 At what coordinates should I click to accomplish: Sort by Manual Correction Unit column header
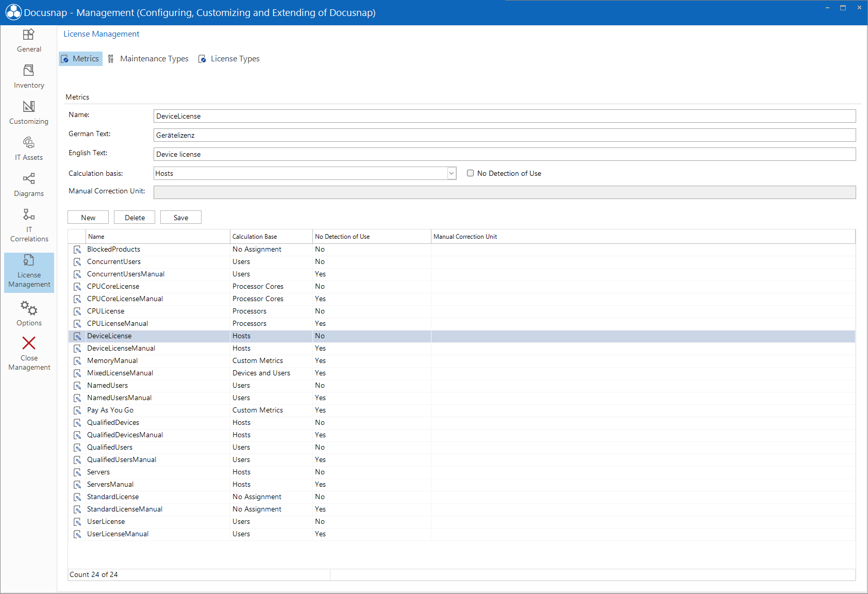coord(643,237)
